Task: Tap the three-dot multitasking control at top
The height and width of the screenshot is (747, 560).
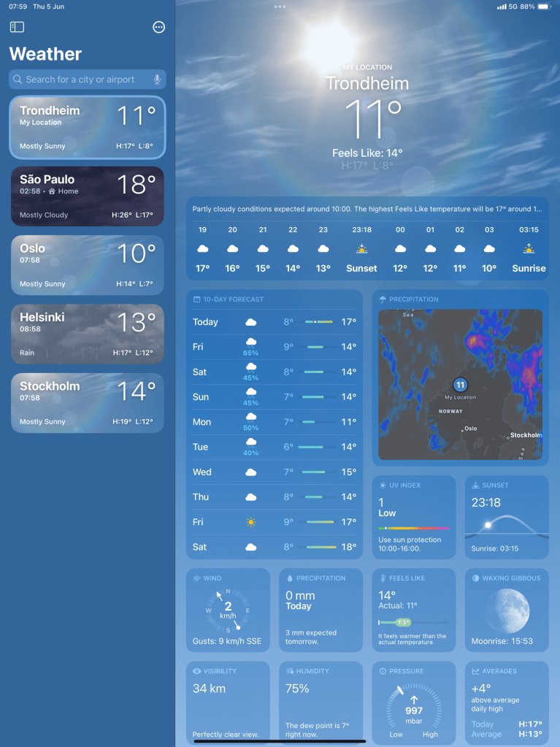Action: click(280, 7)
